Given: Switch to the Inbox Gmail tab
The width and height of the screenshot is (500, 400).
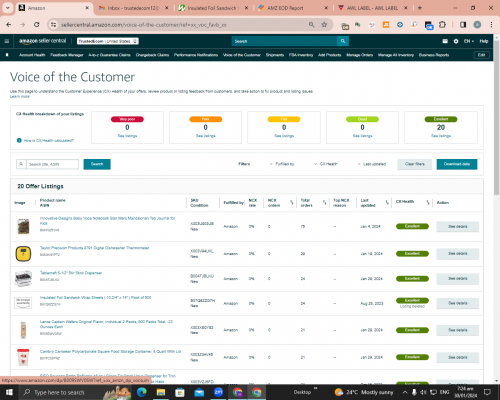Looking at the screenshot, I should [x=133, y=8].
